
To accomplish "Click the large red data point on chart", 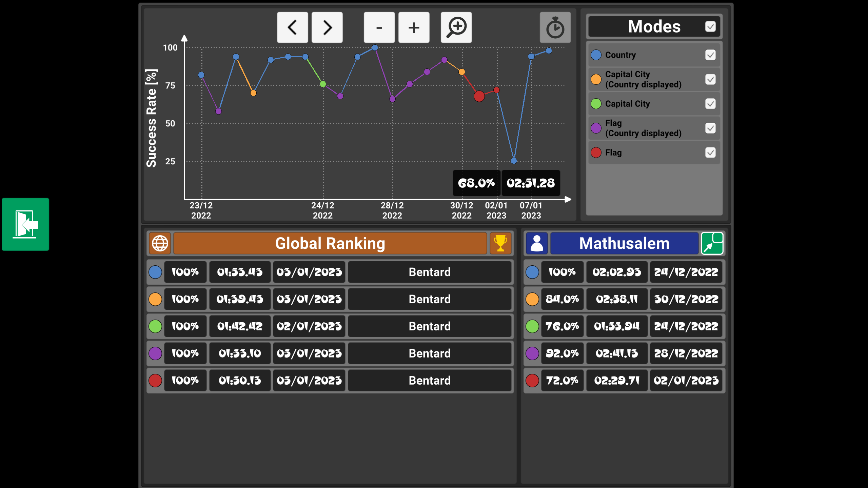I will [x=479, y=96].
